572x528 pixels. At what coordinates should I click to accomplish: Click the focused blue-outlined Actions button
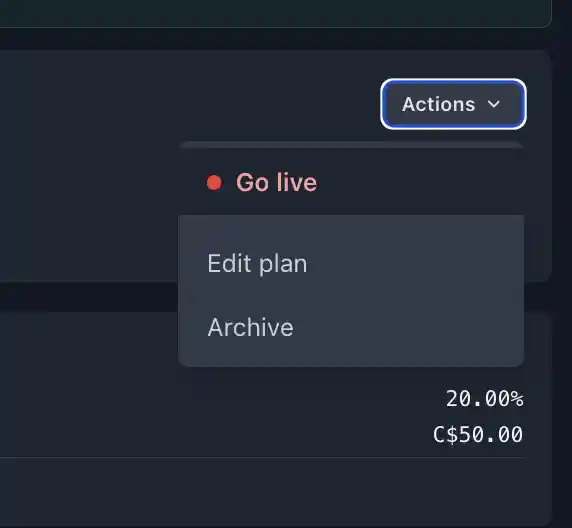pyautogui.click(x=453, y=104)
